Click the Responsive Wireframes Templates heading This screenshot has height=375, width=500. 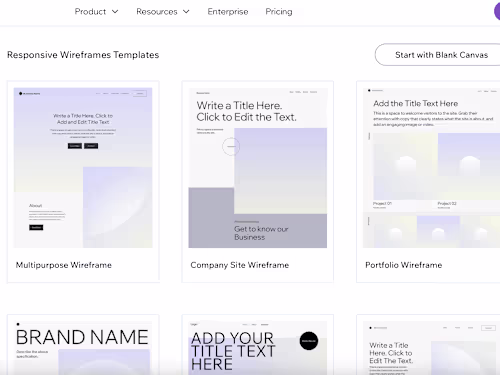pos(83,55)
